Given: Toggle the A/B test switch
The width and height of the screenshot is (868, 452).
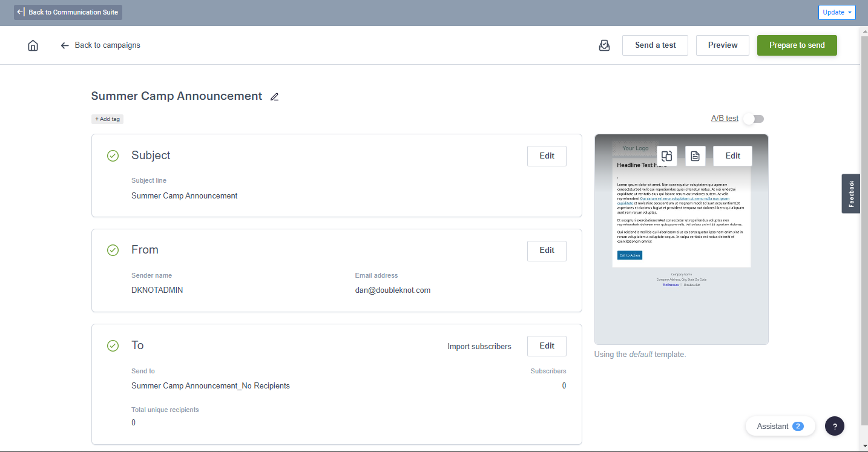Looking at the screenshot, I should coord(754,119).
